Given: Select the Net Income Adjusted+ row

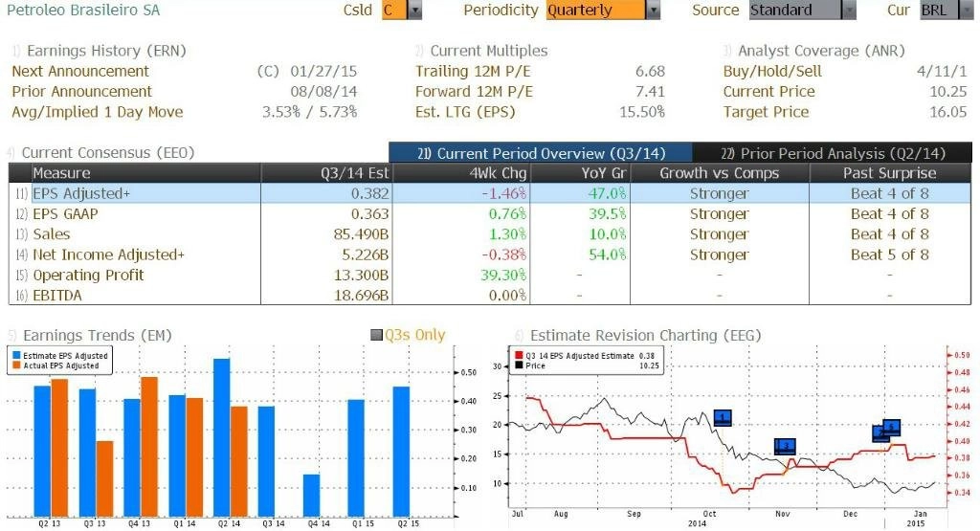Looking at the screenshot, I should click(x=490, y=254).
